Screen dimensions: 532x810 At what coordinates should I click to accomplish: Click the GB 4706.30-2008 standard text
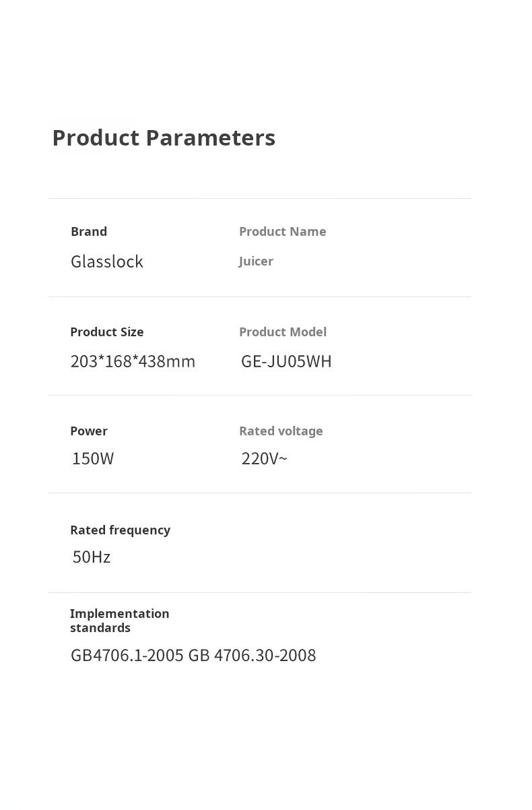252,656
